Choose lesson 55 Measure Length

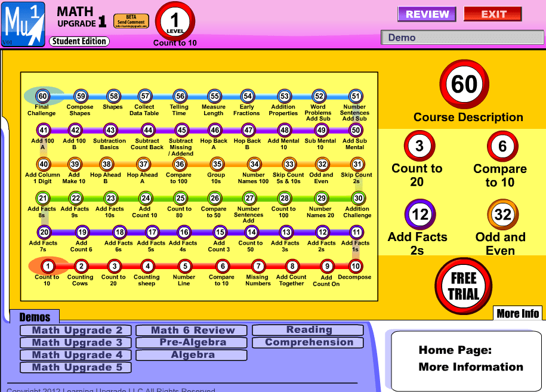pos(214,96)
